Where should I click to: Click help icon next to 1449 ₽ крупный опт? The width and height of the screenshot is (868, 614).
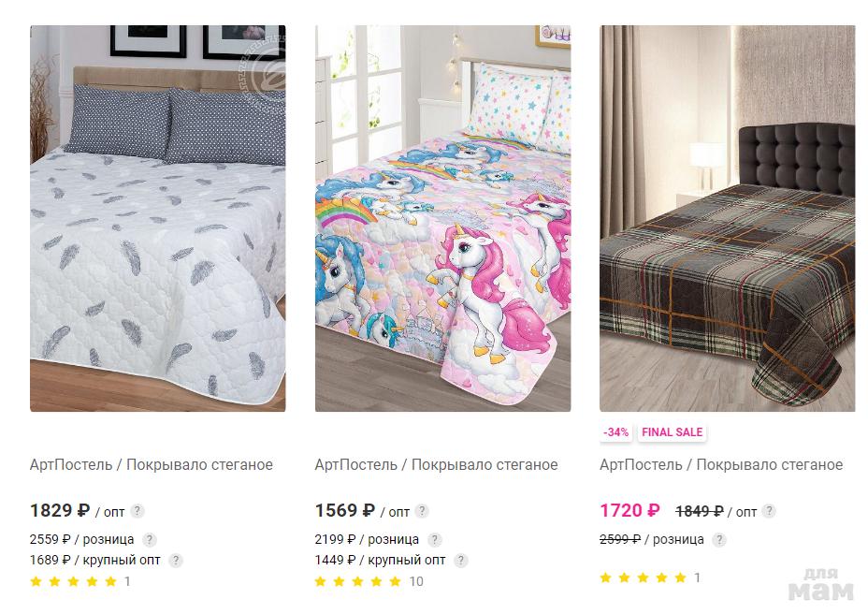[460, 561]
